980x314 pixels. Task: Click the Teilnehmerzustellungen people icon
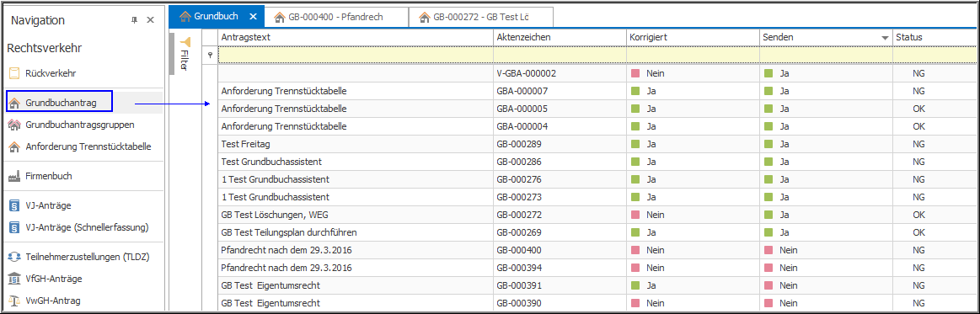13,257
